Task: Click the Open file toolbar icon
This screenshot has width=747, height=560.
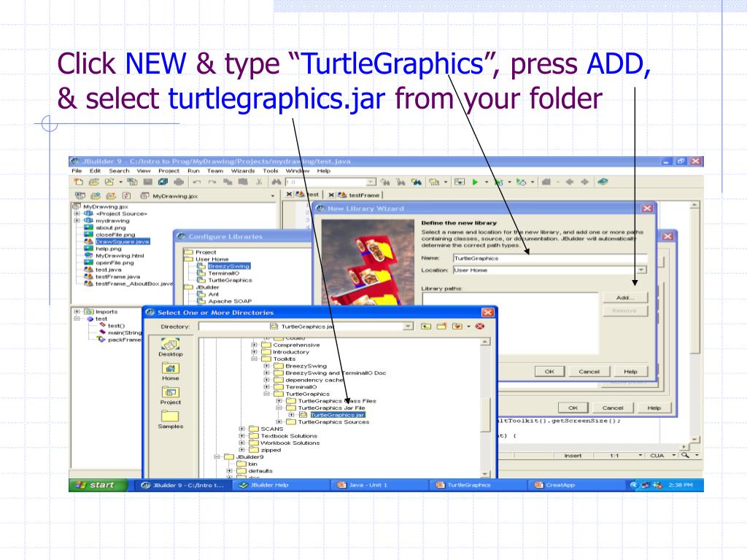Action: tap(94, 182)
